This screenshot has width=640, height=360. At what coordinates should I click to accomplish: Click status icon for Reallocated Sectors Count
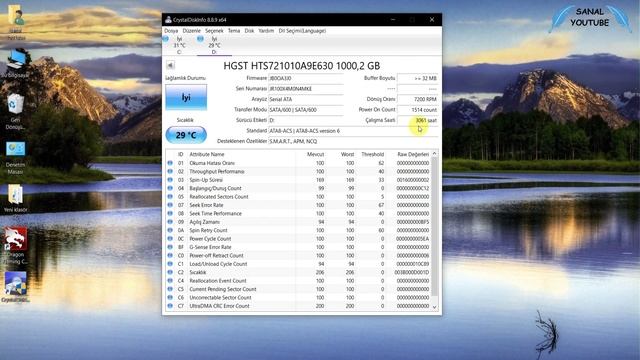[x=170, y=196]
